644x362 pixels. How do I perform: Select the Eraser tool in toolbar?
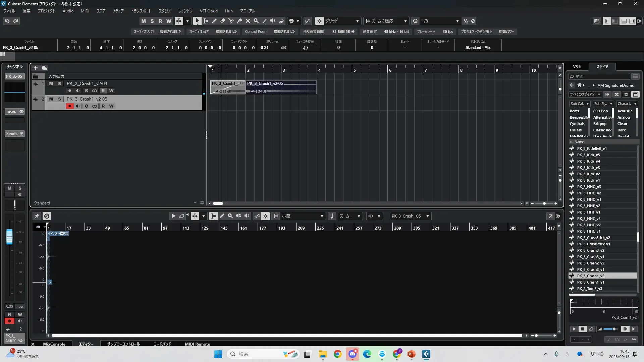[222, 21]
